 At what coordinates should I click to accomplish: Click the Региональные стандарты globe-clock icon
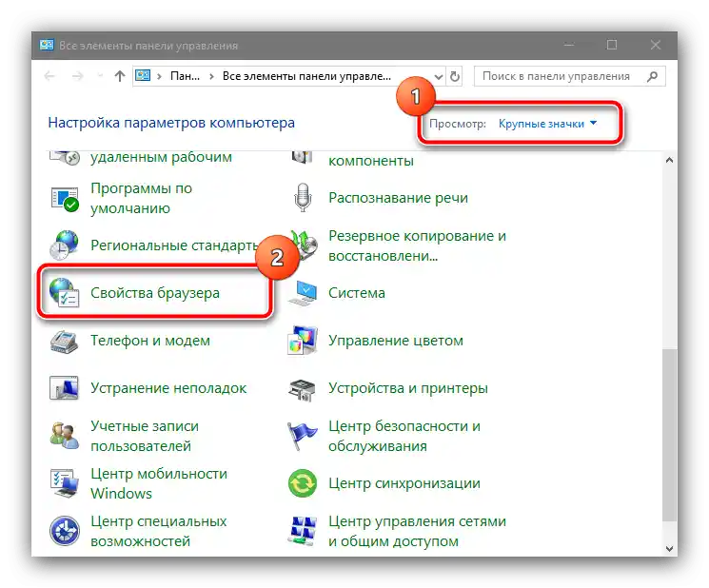(64, 245)
